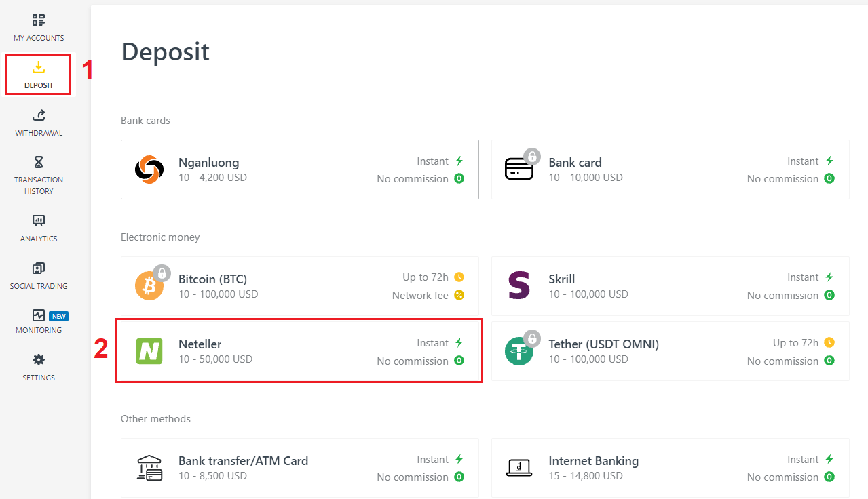Select Neteller deposit method
This screenshot has width=868, height=499.
[x=300, y=351]
